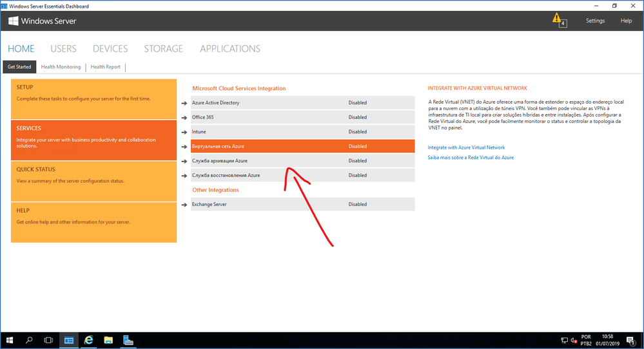Screen dimensions: 644x349
Task: Select Azure Active Directory row
Action: [x=303, y=103]
